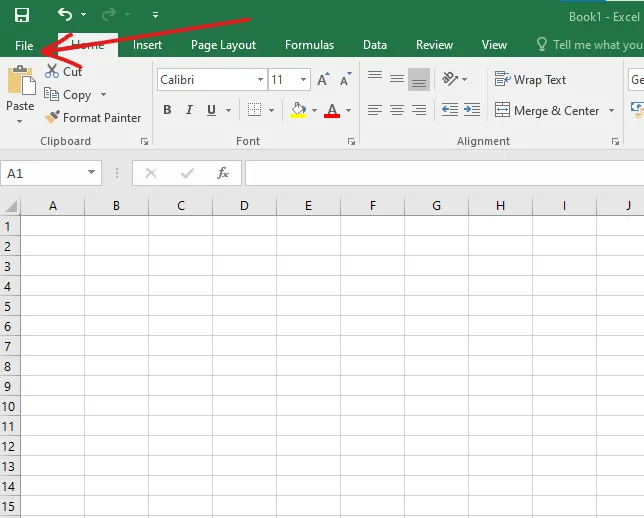
Task: Click the Undo arrow icon
Action: tap(65, 15)
